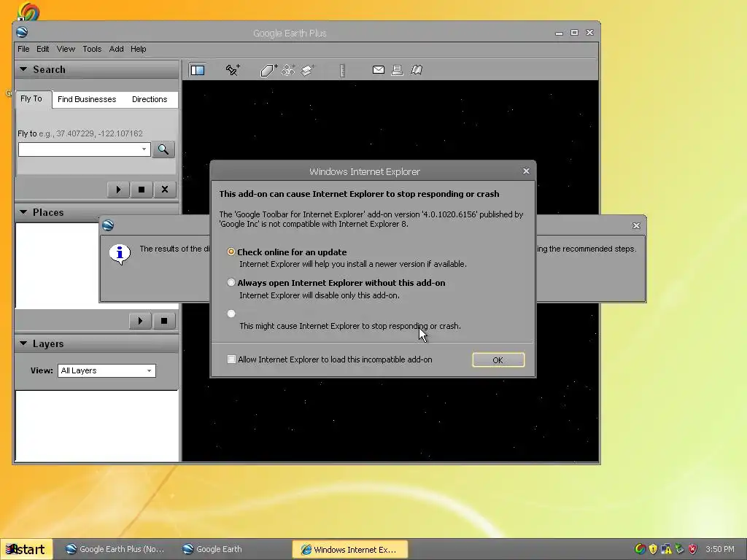
Task: Open the Fly to history dropdown arrow
Action: click(x=144, y=149)
